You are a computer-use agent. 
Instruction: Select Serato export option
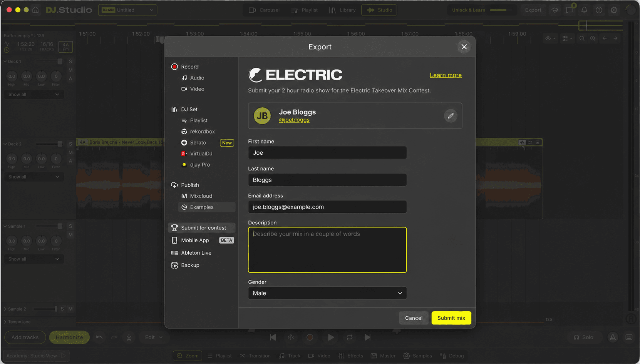194,142
